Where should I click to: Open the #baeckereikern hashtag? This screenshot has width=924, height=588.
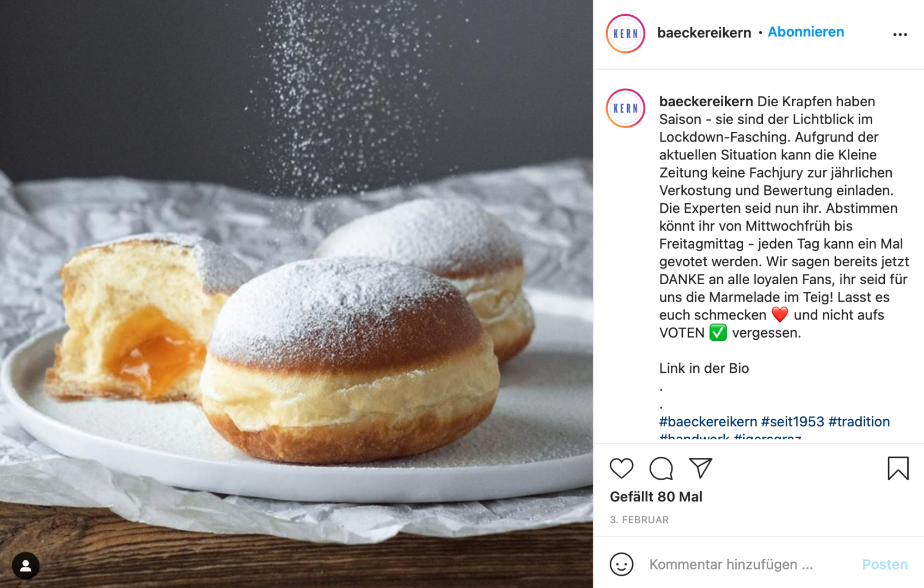(708, 421)
